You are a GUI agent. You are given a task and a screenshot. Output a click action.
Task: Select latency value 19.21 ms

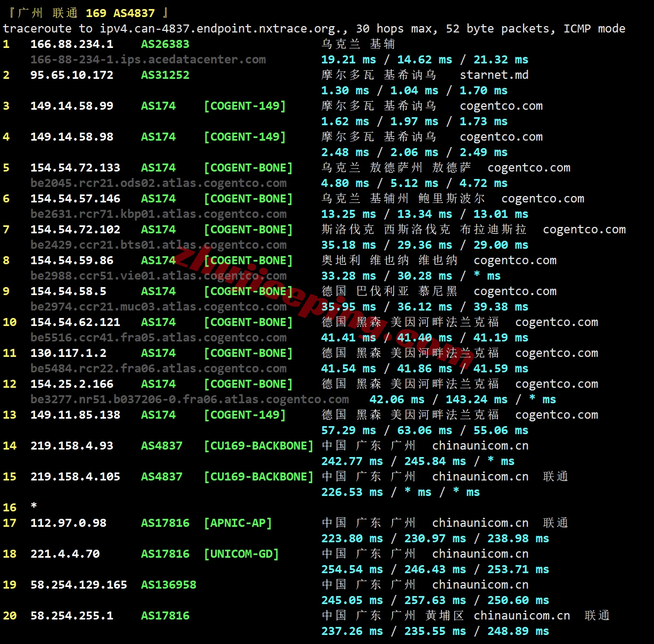point(349,60)
